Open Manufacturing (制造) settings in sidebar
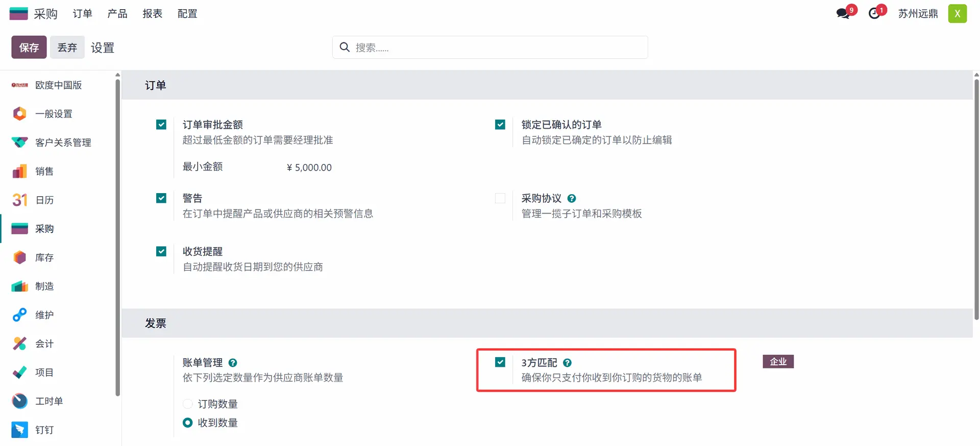 [44, 286]
